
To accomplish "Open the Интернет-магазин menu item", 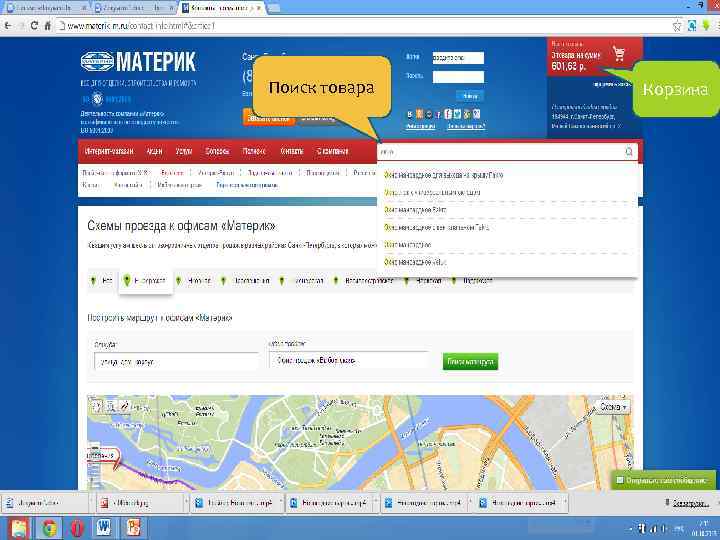I will (x=109, y=151).
